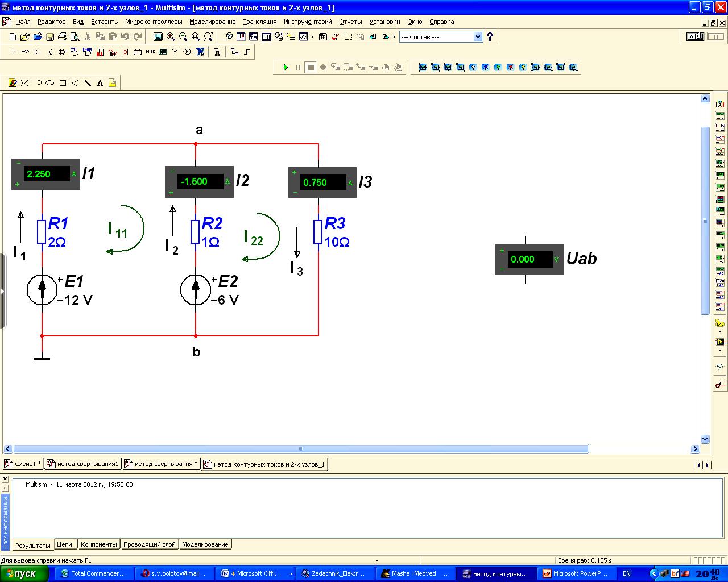728x582 pixels.
Task: Open the "--- Состав ---" dropdown list
Action: 478,37
